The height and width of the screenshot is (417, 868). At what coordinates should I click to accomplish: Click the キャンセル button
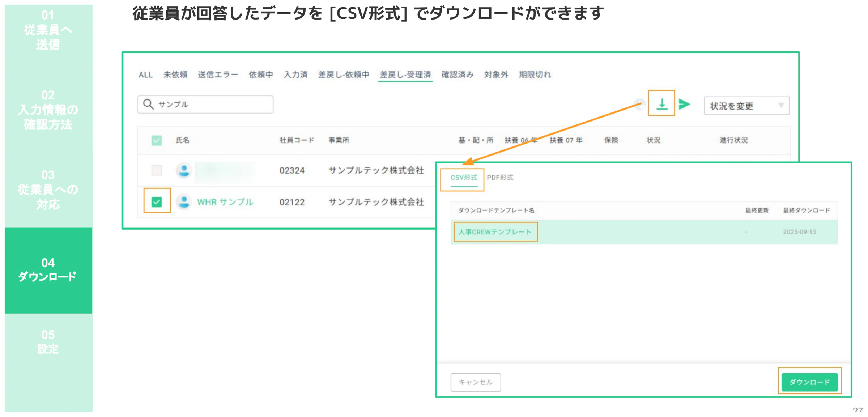(476, 382)
